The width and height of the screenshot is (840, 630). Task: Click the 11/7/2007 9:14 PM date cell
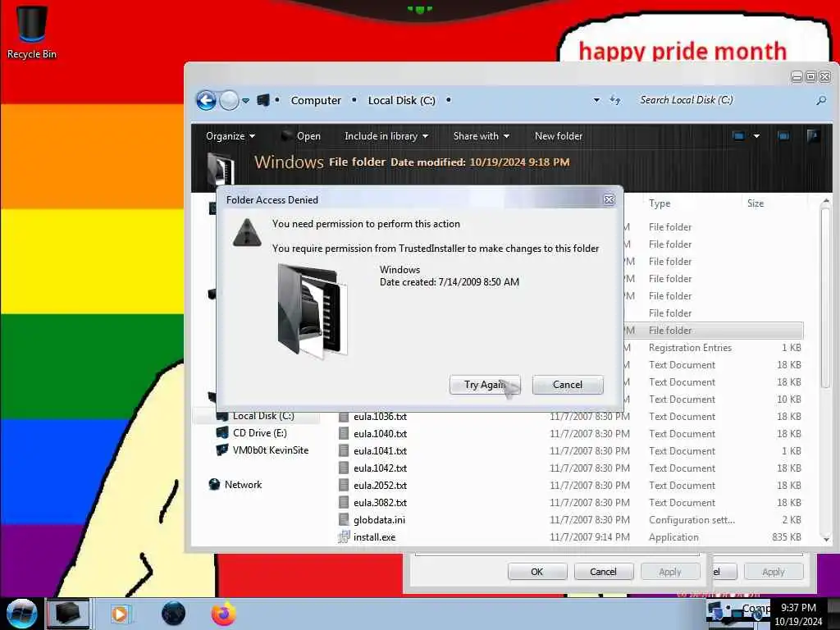[x=589, y=536]
